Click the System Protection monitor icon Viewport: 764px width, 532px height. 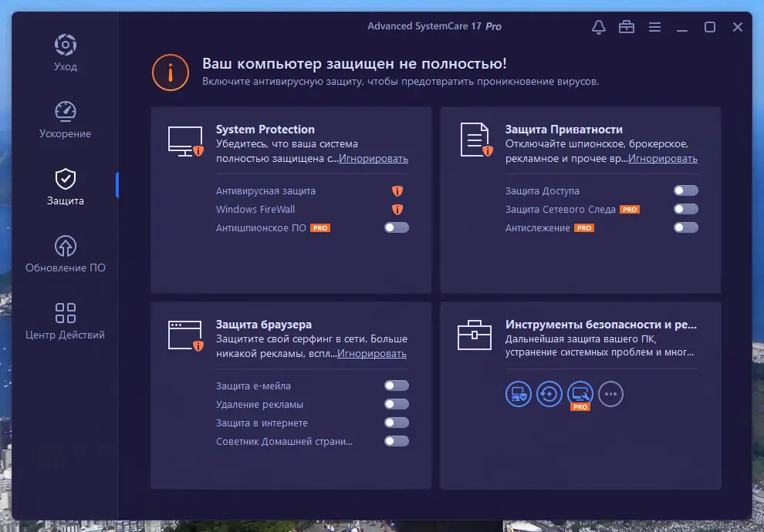pos(186,141)
